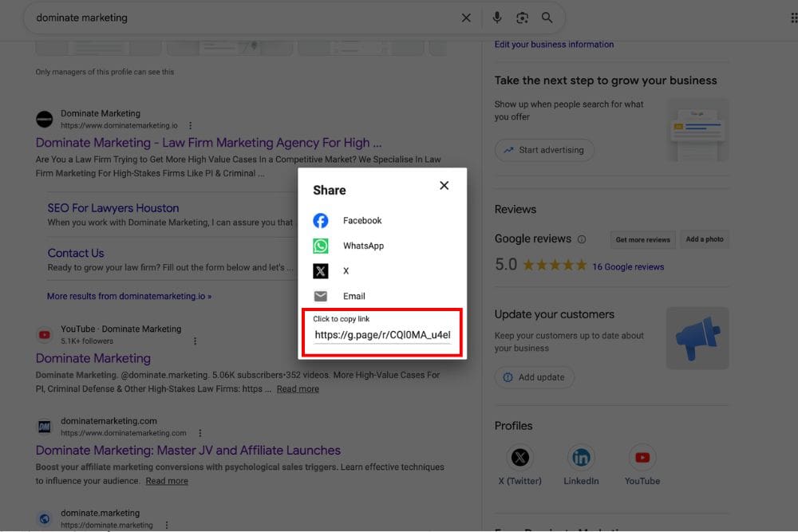Click https://dominate.marketing URL text

coord(107,525)
